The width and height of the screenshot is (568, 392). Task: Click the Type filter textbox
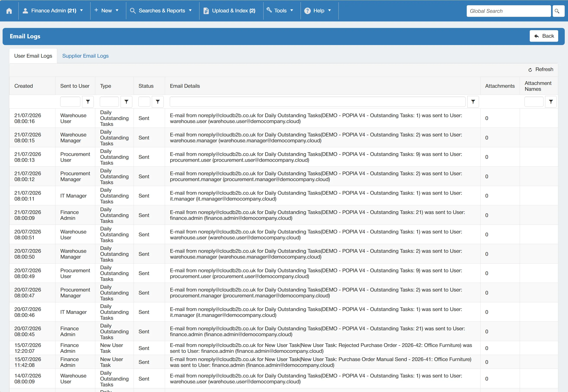(x=109, y=102)
